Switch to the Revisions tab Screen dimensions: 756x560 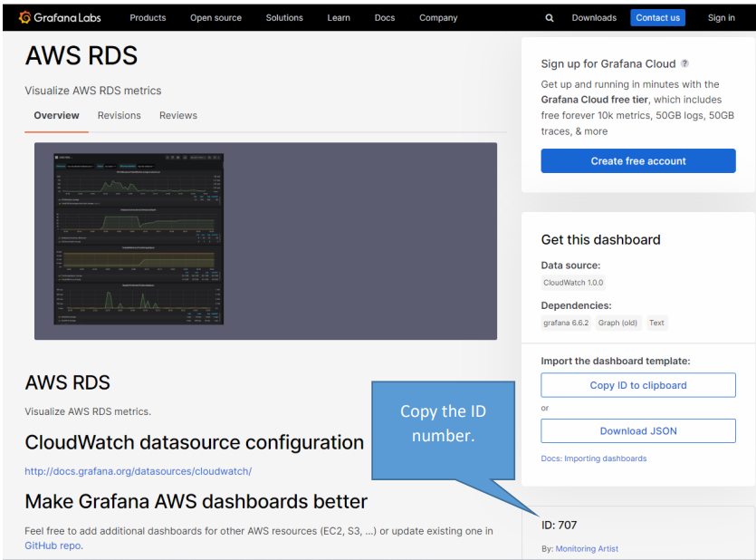click(x=120, y=115)
